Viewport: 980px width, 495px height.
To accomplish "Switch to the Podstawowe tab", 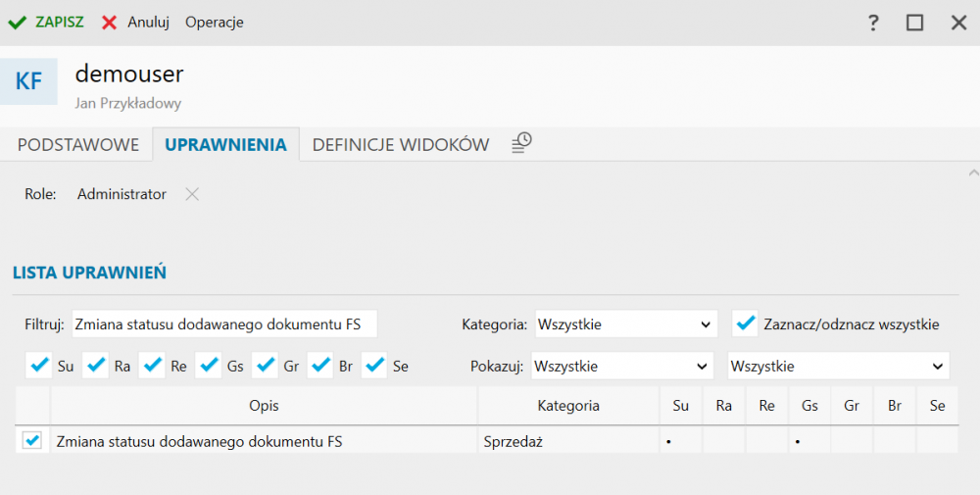I will click(78, 144).
